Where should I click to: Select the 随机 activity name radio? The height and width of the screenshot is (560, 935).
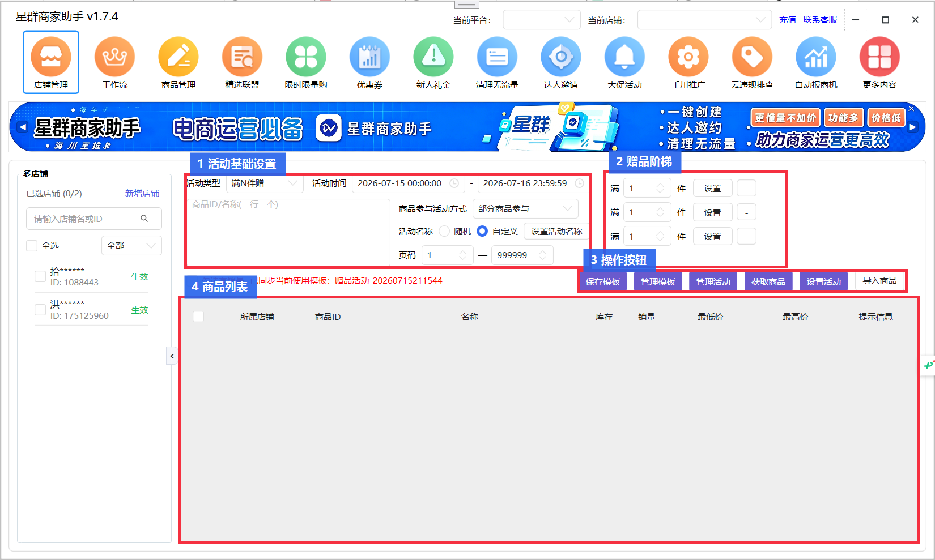point(445,231)
